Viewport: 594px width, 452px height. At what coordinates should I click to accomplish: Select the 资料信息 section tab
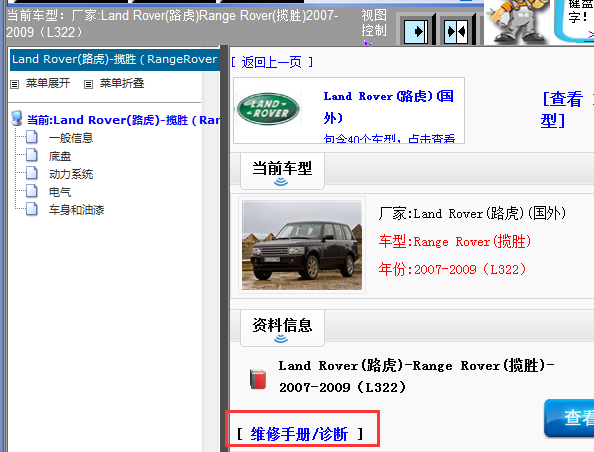(x=282, y=328)
